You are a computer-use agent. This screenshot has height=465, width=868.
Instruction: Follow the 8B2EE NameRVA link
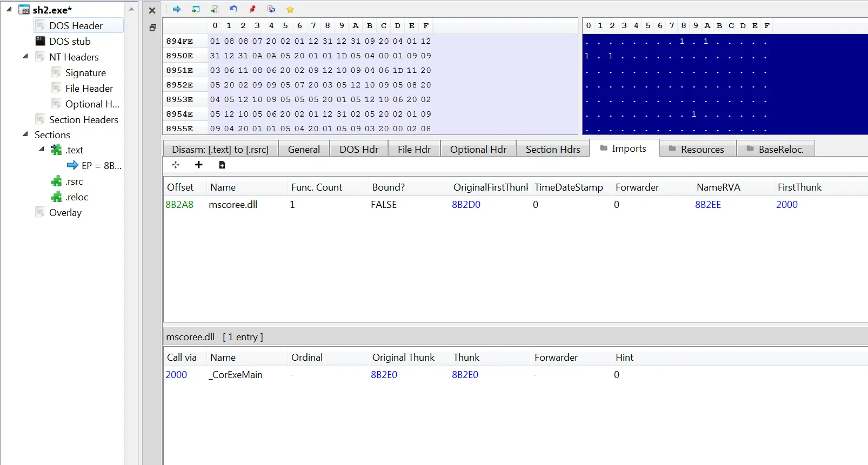pyautogui.click(x=708, y=205)
